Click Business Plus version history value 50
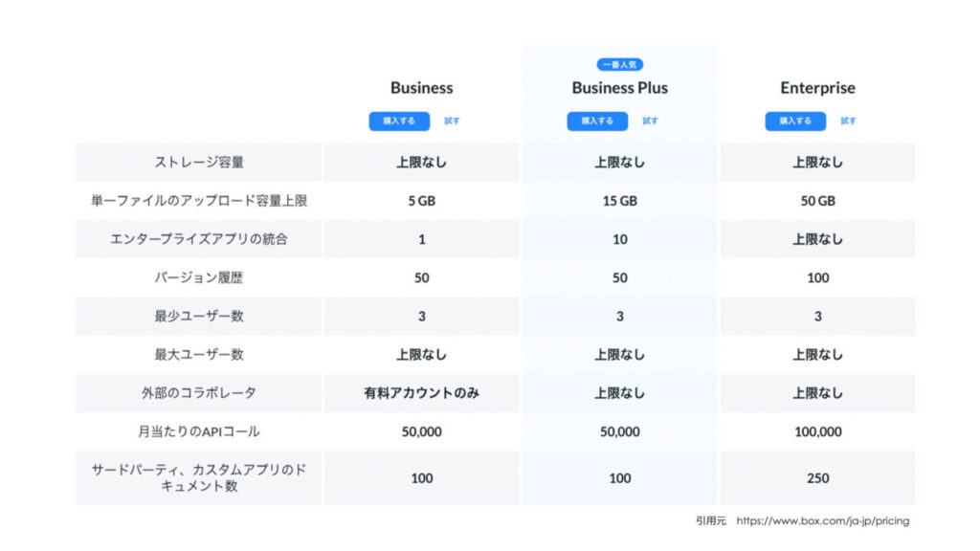 tap(620, 277)
